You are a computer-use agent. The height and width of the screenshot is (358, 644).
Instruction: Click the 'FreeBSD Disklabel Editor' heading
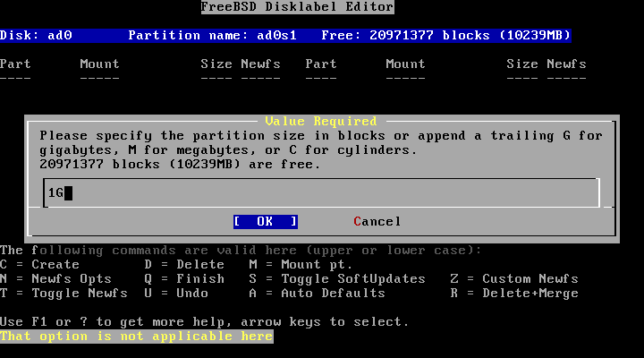coord(297,7)
